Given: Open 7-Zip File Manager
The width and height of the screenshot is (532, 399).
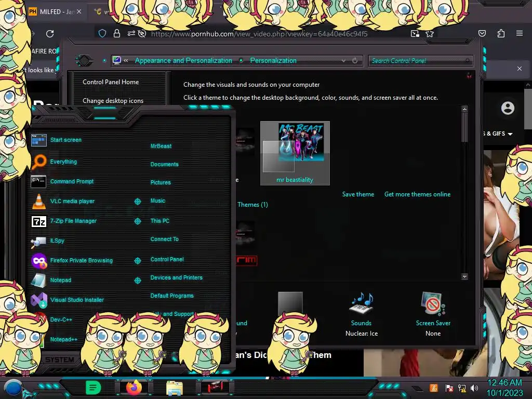Looking at the screenshot, I should (64, 221).
